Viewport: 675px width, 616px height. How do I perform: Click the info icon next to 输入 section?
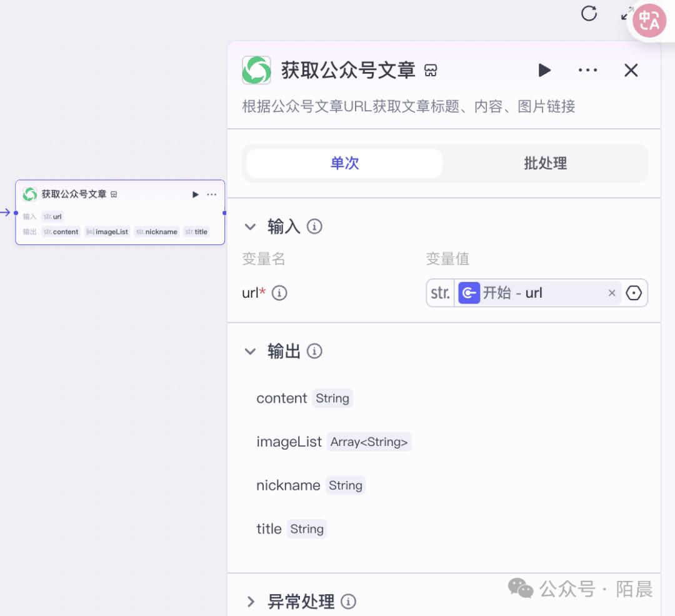coord(315,226)
